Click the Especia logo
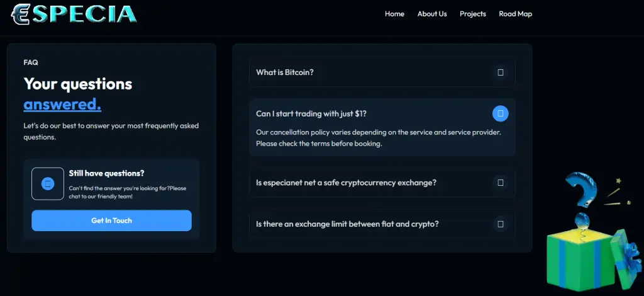The height and width of the screenshot is (296, 644). 74,14
